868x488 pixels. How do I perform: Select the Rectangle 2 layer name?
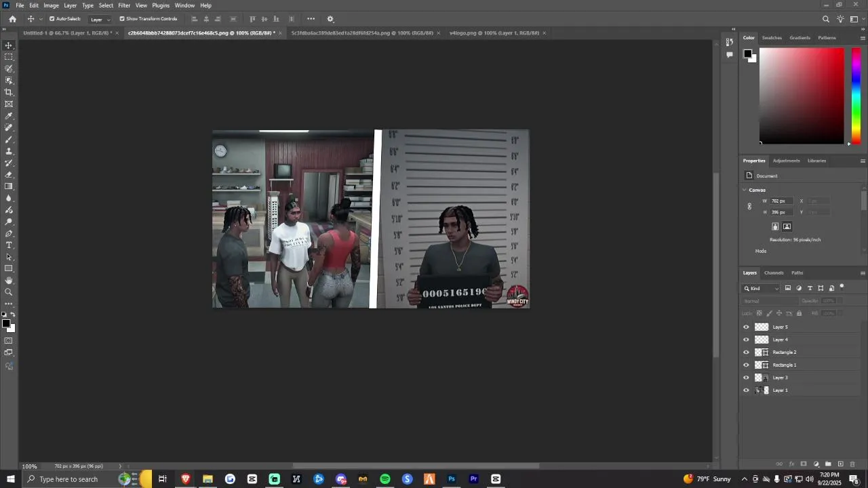tap(785, 352)
